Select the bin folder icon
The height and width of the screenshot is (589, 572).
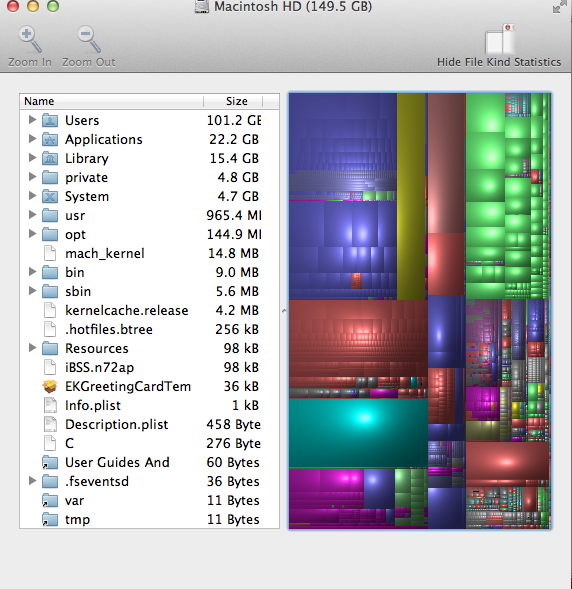(50, 272)
